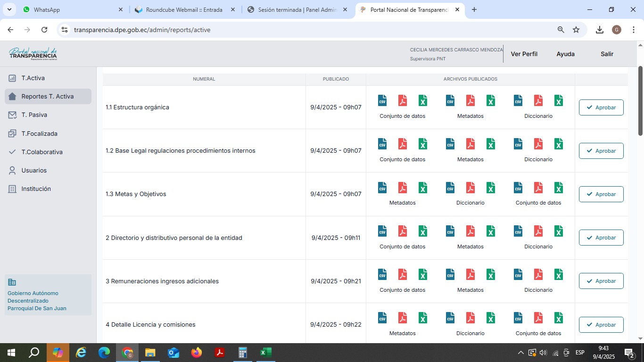Go to T. Pasiva section
The width and height of the screenshot is (644, 362).
(x=34, y=115)
